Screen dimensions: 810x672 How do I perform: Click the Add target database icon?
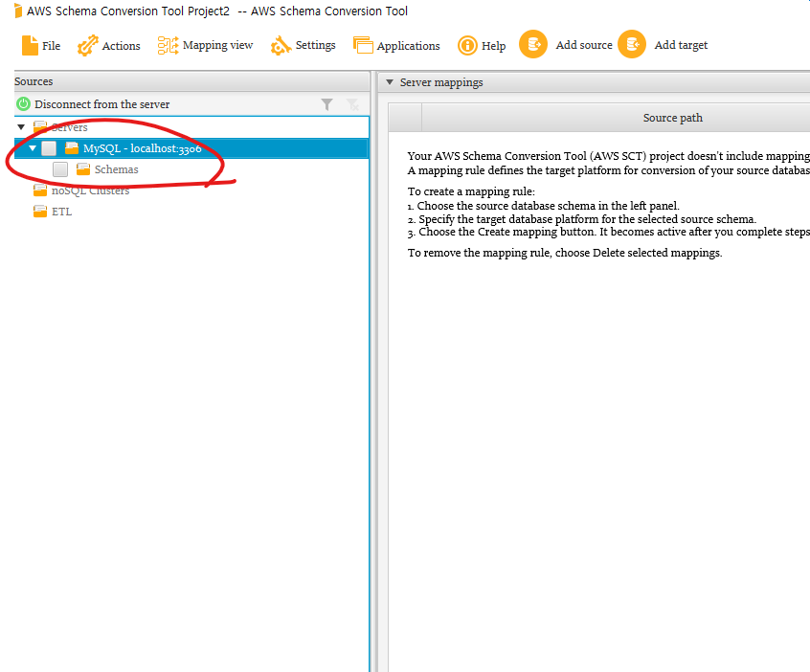click(x=632, y=44)
